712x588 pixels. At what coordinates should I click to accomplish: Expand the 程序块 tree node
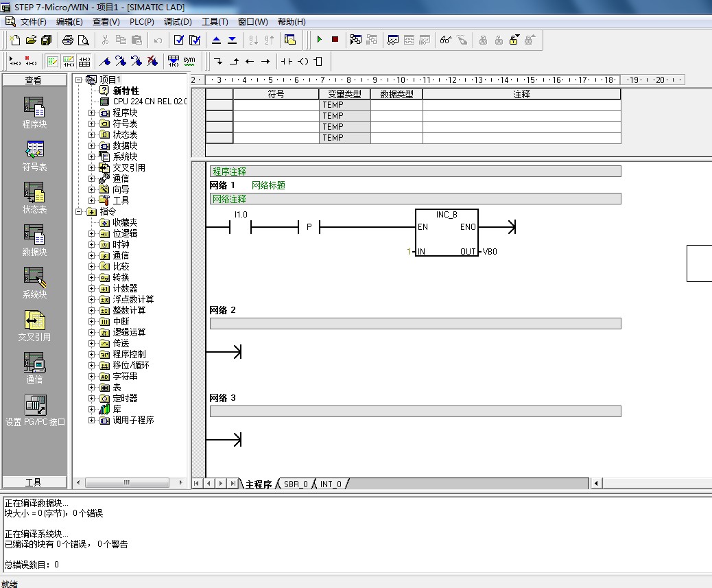pos(92,113)
